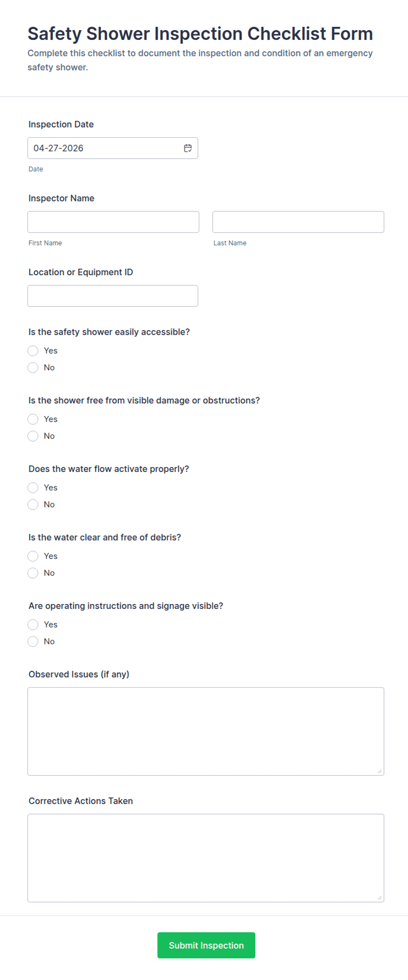408x980 pixels.
Task: Click the Observed Issues text area
Action: click(205, 731)
